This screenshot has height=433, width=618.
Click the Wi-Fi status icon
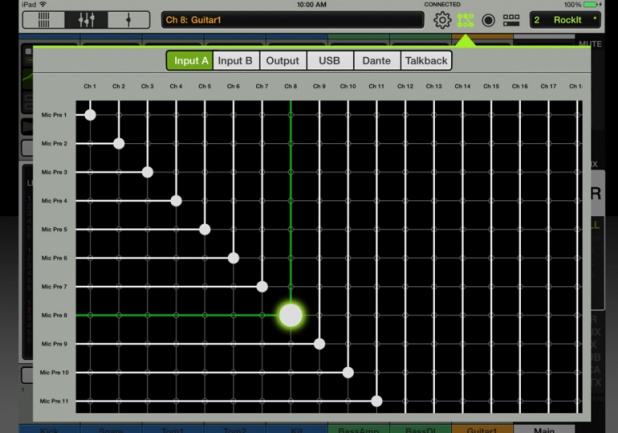coord(43,4)
